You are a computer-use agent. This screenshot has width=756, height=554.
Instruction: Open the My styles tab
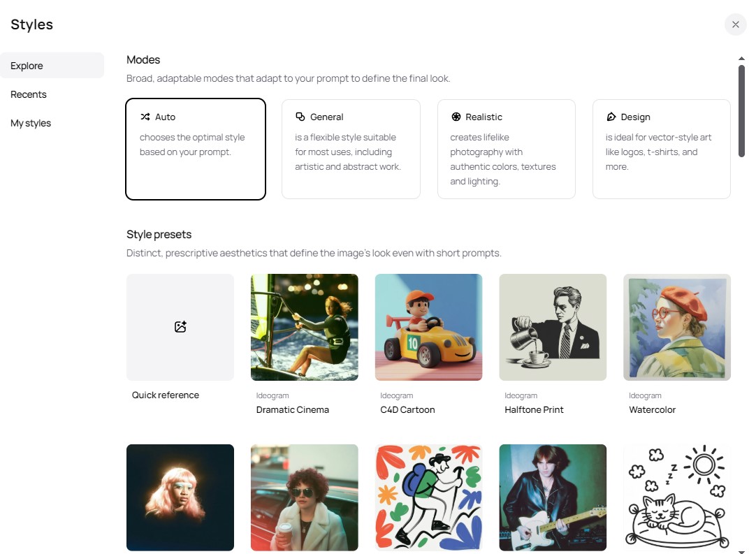pyautogui.click(x=52, y=123)
